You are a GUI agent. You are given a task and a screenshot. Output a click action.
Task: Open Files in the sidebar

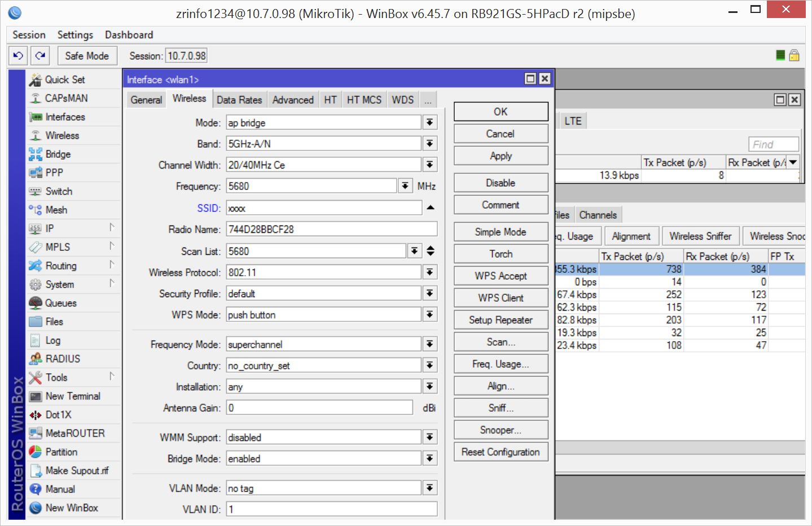[x=74, y=321]
